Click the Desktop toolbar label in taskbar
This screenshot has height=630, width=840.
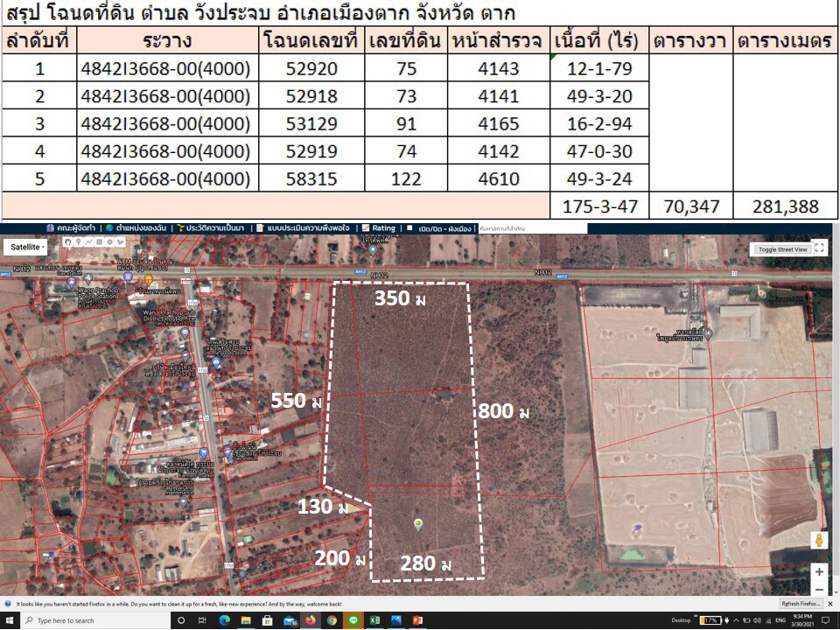point(681,620)
